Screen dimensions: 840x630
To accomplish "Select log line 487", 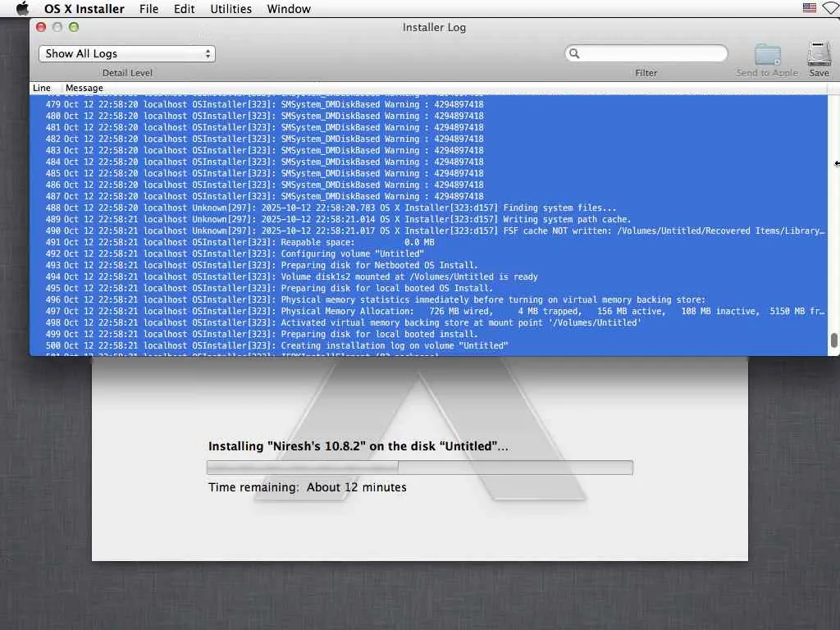I will [x=428, y=197].
